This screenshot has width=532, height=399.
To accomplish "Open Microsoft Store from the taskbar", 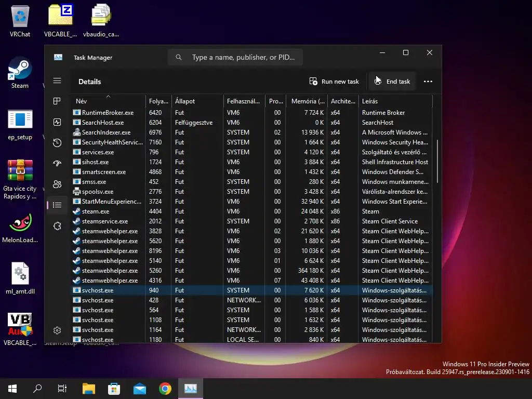I will [x=114, y=389].
